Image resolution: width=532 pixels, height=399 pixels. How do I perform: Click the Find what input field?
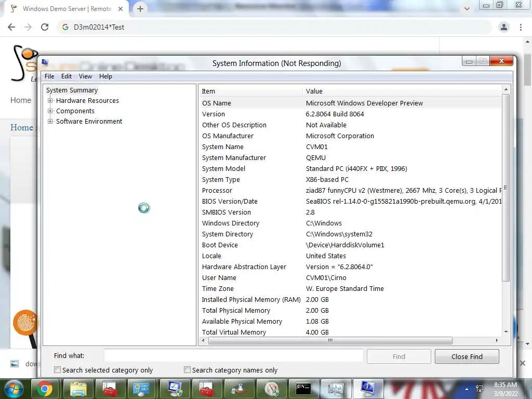tap(233, 356)
